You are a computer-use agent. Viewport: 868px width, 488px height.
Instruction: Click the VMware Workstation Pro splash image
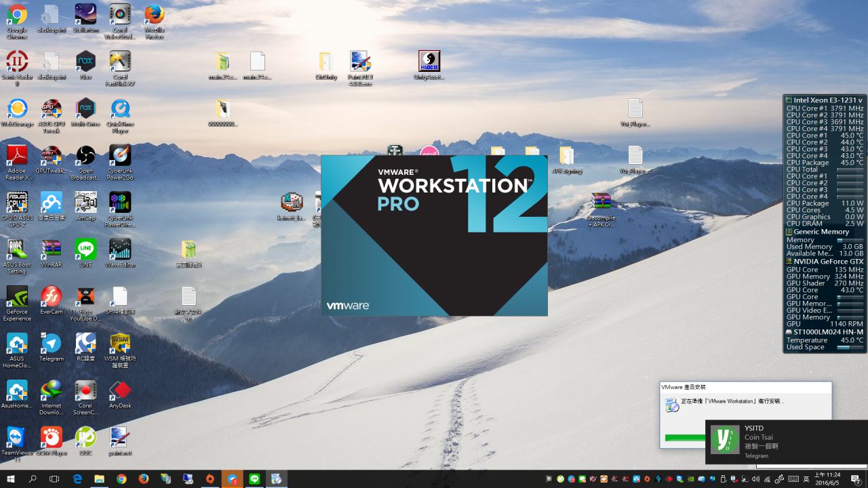click(434, 235)
